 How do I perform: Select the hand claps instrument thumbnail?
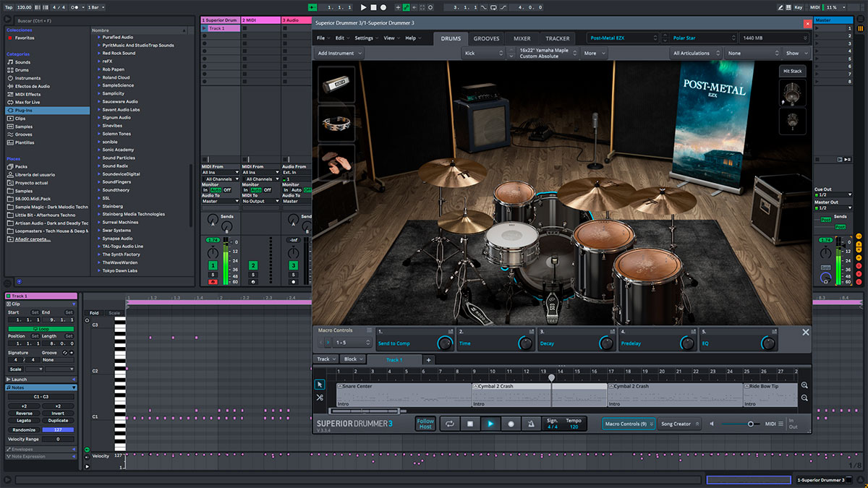336,163
